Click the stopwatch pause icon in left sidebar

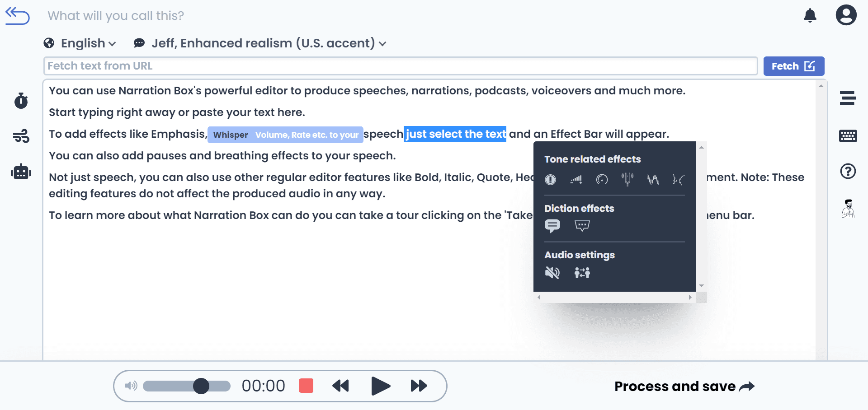[21, 100]
